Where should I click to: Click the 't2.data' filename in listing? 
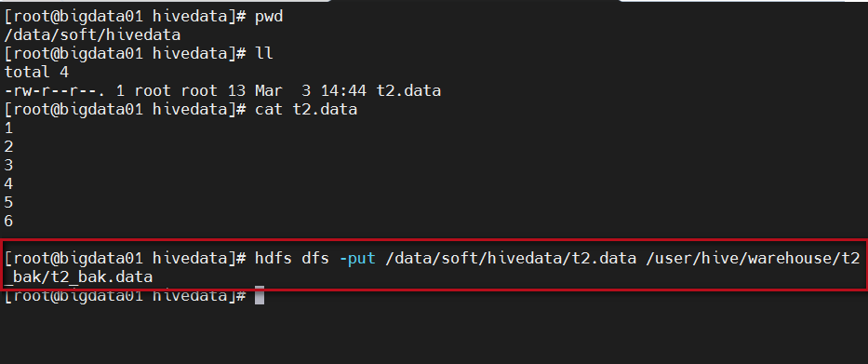(x=408, y=91)
